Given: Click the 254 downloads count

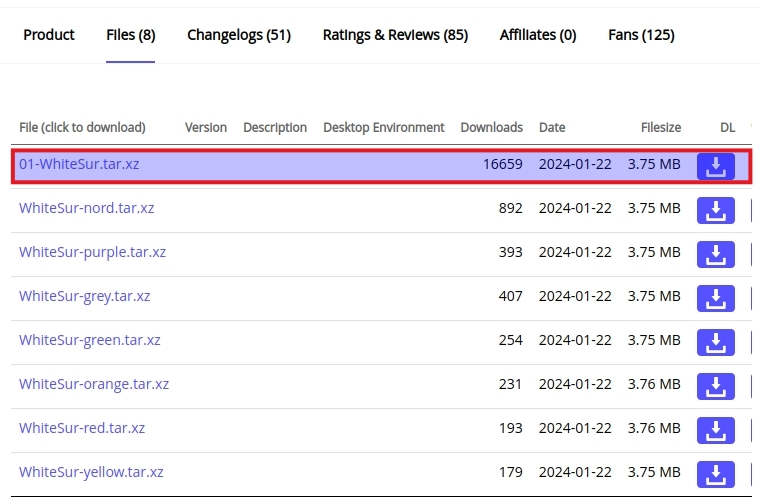Looking at the screenshot, I should click(x=510, y=341).
